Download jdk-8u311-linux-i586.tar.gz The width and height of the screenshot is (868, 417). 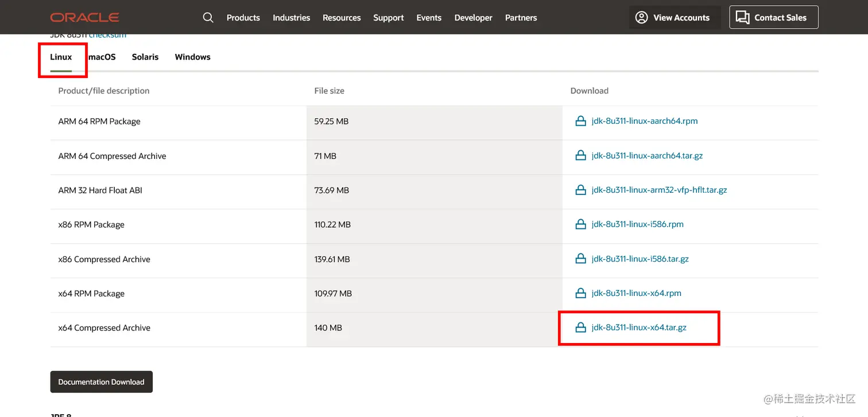click(x=640, y=259)
